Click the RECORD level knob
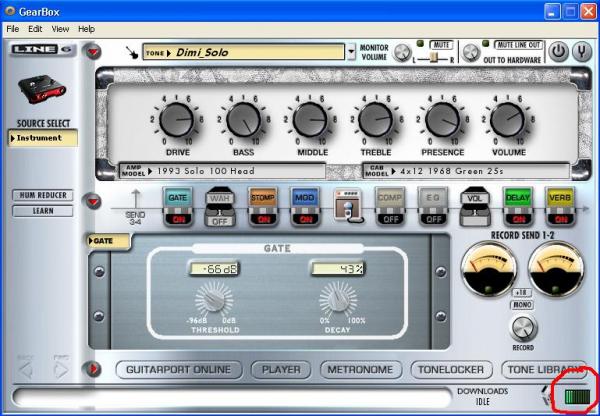Image resolution: width=600 pixels, height=416 pixels. click(x=523, y=328)
